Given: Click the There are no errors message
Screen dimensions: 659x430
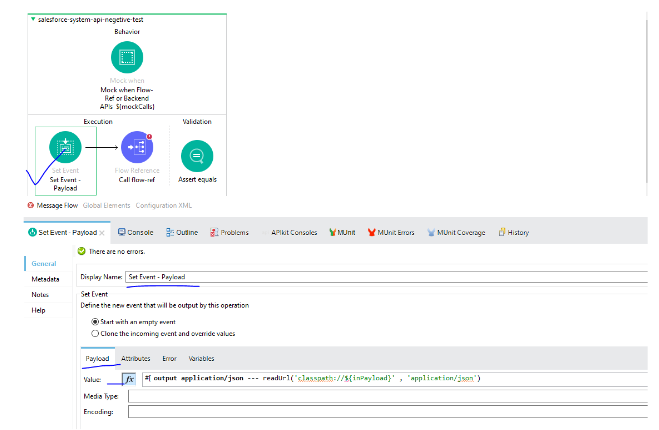Looking at the screenshot, I should pos(117,251).
